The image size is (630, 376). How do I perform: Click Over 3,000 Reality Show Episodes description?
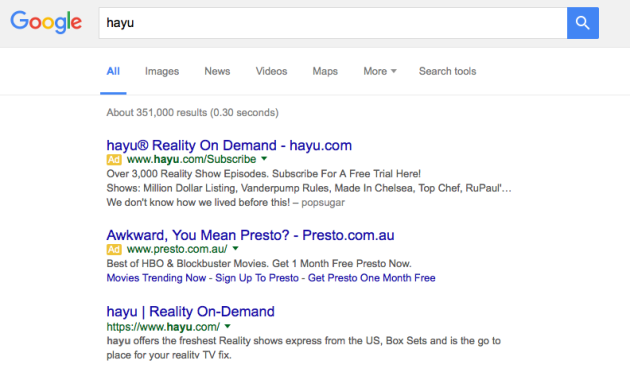click(264, 174)
